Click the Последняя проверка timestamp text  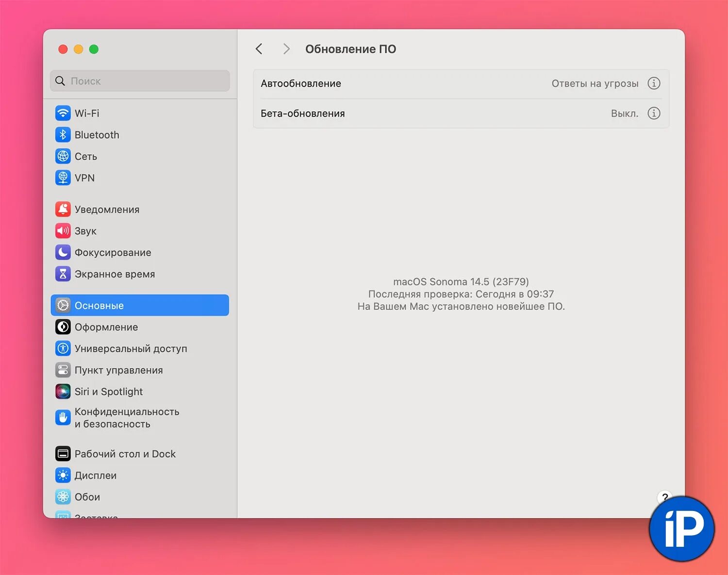(x=461, y=294)
